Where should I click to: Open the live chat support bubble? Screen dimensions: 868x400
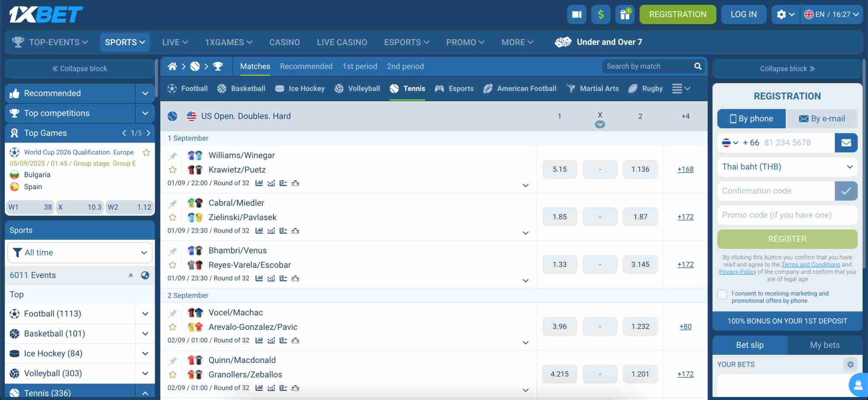(x=858, y=384)
